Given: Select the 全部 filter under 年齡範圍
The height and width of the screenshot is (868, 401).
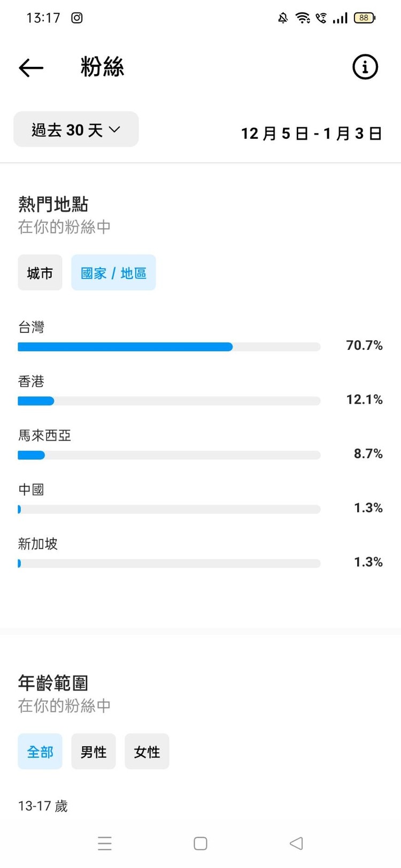Looking at the screenshot, I should [x=40, y=751].
